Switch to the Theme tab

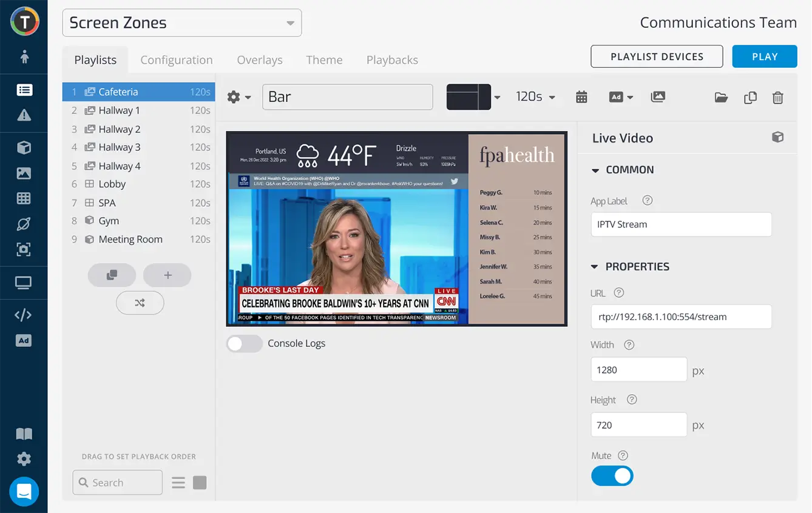[x=324, y=60]
